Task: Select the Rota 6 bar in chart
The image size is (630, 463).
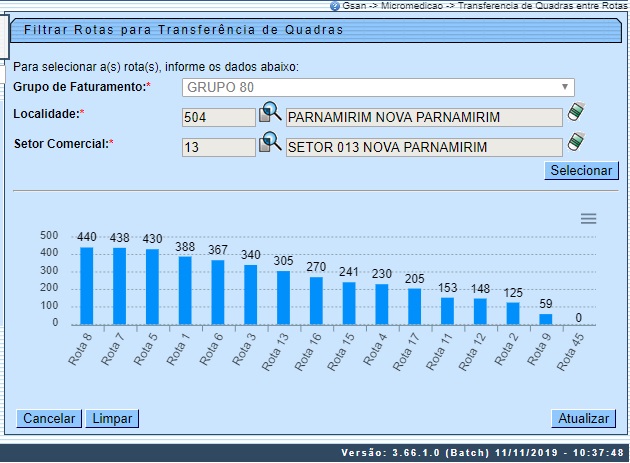Action: [x=218, y=293]
